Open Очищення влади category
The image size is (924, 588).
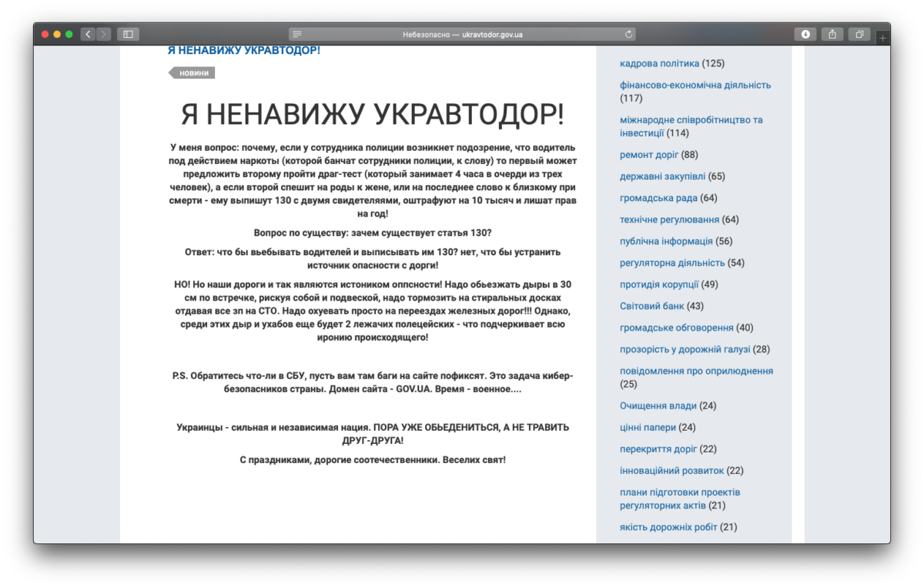[x=658, y=405]
